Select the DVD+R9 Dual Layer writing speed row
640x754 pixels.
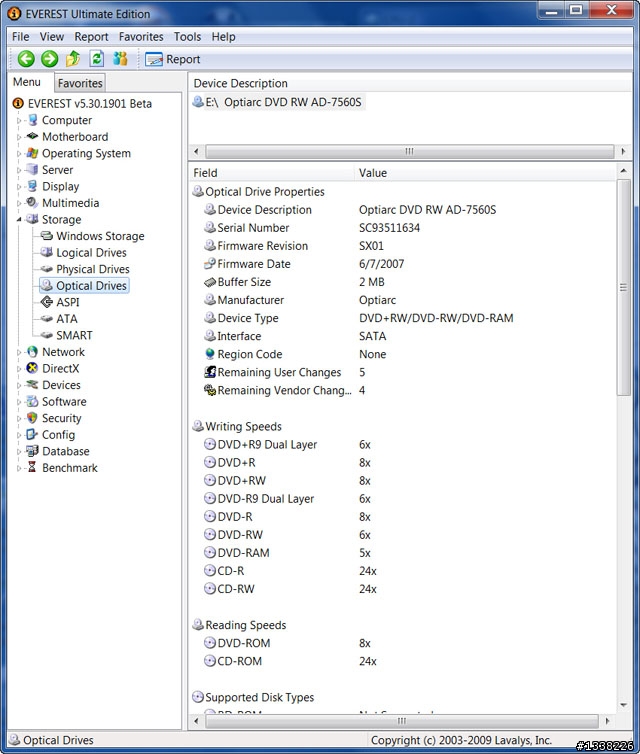(403, 444)
